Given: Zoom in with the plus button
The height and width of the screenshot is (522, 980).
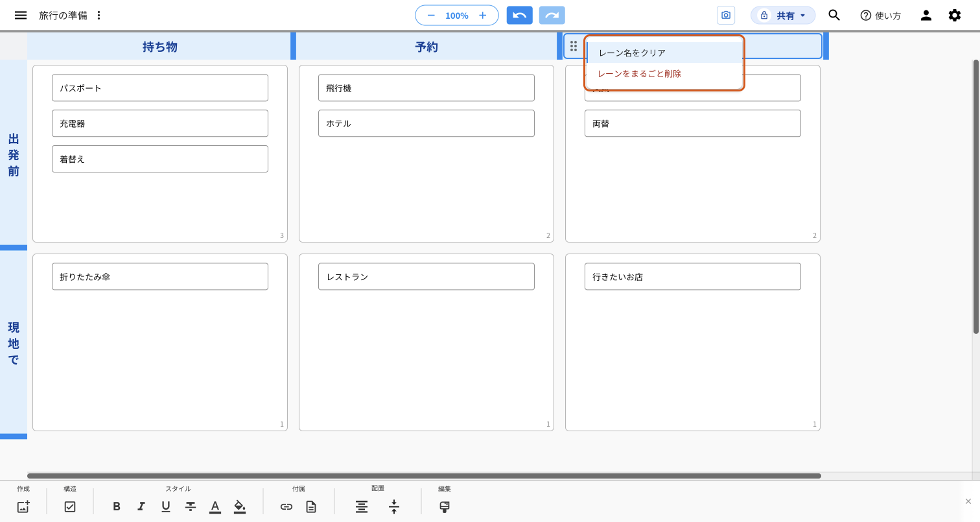Looking at the screenshot, I should 482,15.
